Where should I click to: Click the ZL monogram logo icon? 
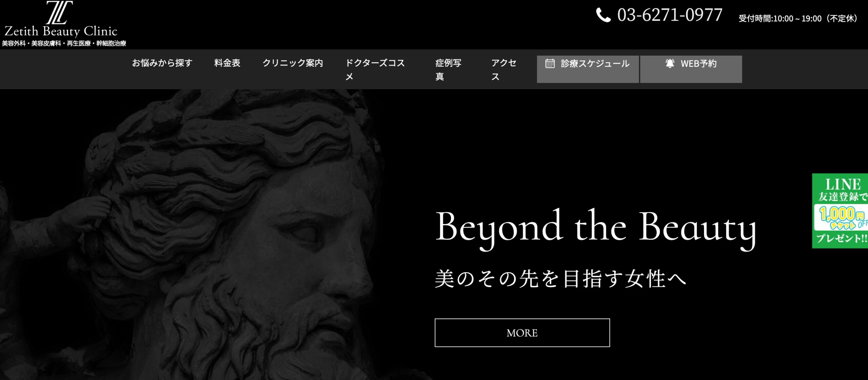click(x=60, y=12)
